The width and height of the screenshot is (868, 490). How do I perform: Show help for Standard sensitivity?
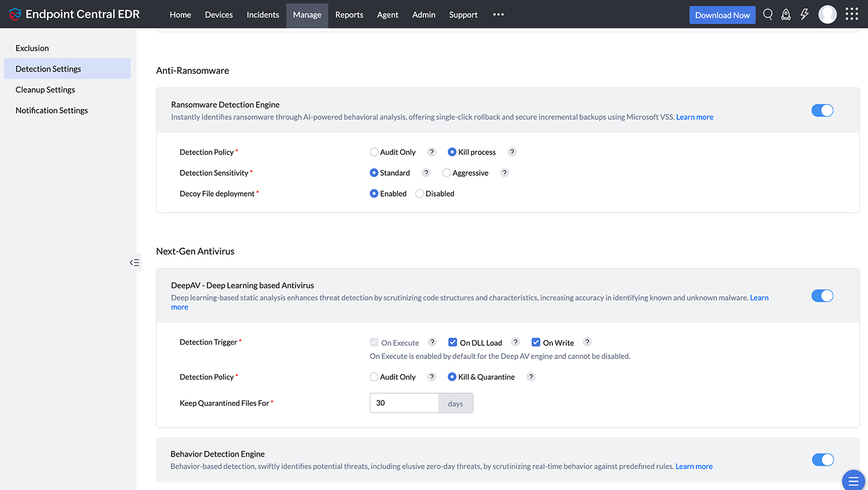tap(426, 173)
